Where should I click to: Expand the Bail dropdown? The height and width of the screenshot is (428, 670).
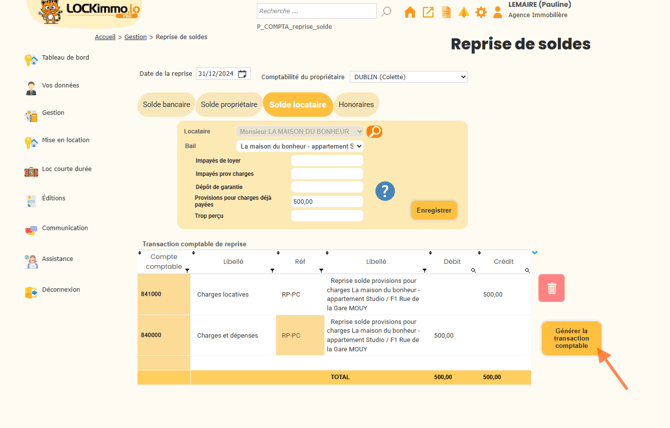point(300,146)
